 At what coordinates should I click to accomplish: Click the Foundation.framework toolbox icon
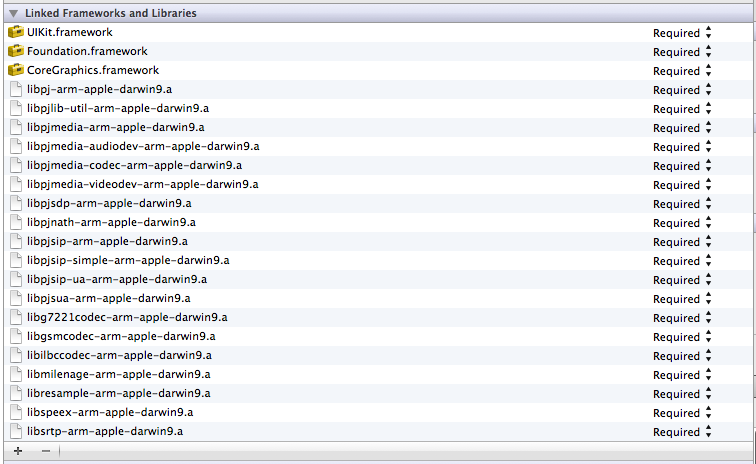pyautogui.click(x=16, y=51)
